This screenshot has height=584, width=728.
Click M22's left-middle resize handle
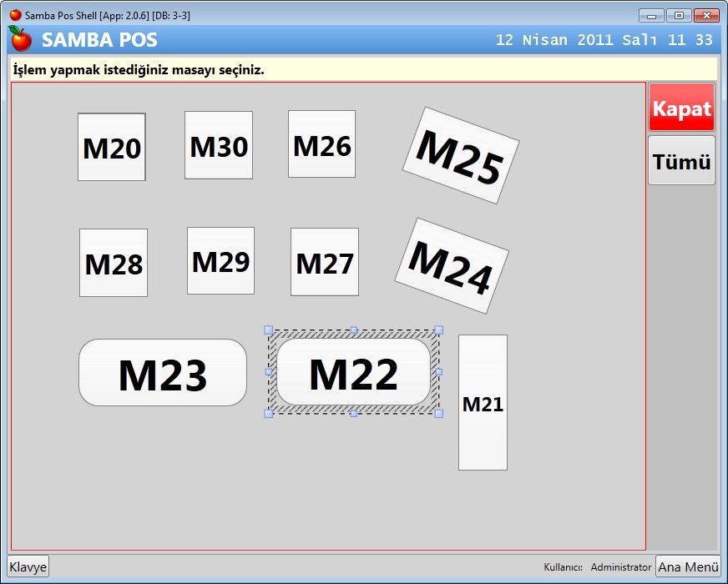point(268,371)
